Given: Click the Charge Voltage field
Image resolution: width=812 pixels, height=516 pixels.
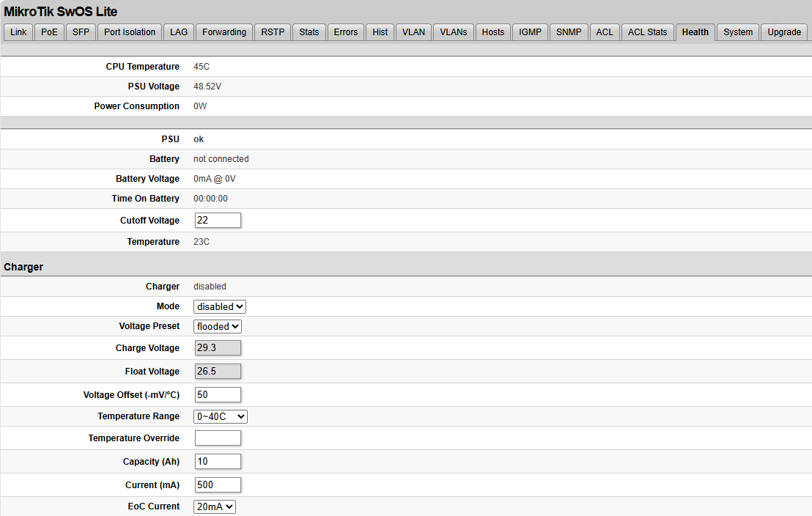Looking at the screenshot, I should [x=218, y=348].
